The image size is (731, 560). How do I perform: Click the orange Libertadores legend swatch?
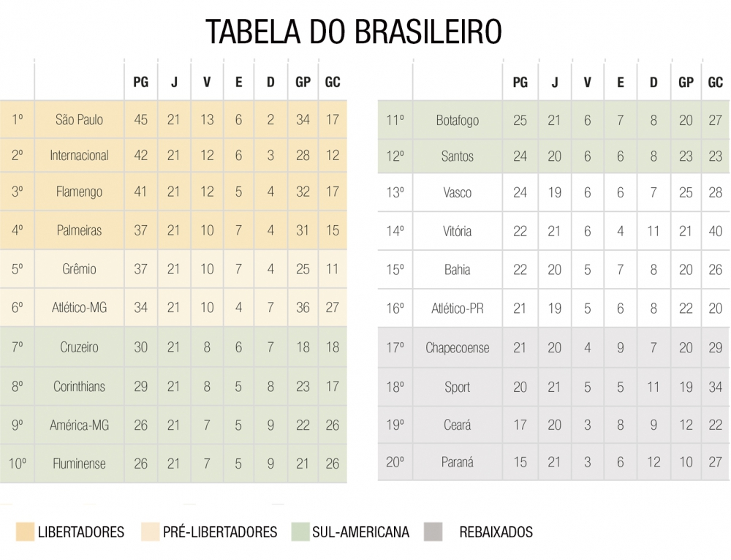coord(23,531)
